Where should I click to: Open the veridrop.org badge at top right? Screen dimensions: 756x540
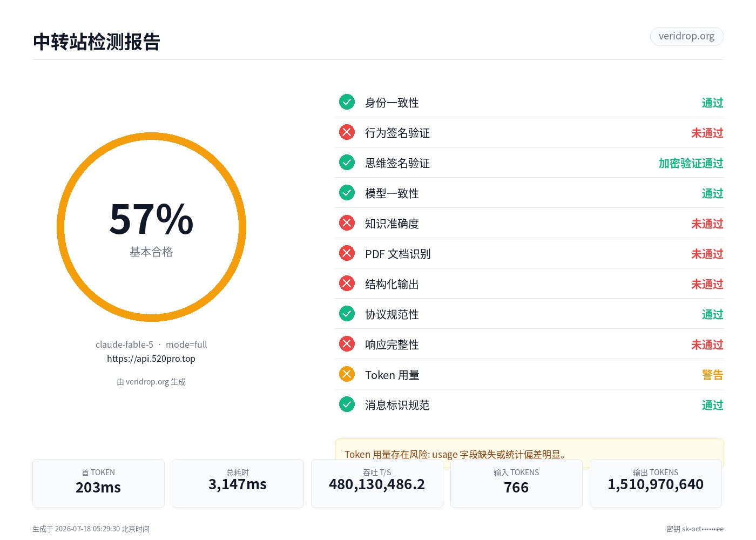[686, 36]
